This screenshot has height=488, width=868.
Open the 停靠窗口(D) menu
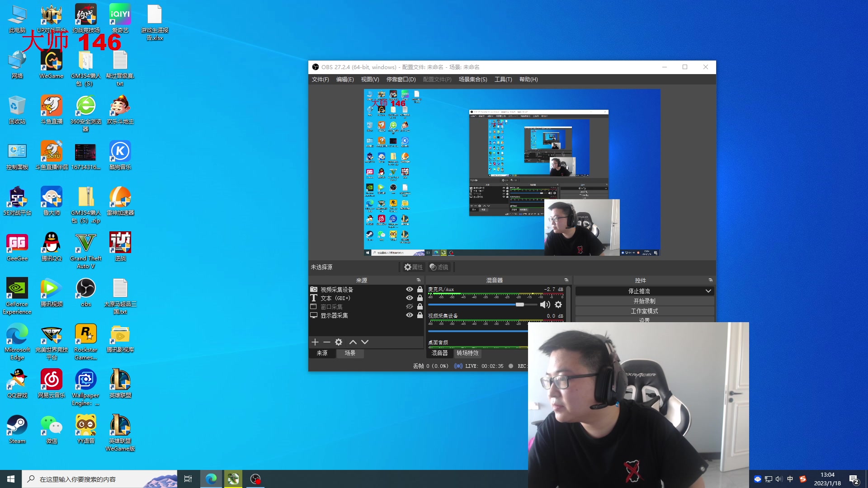pos(401,80)
